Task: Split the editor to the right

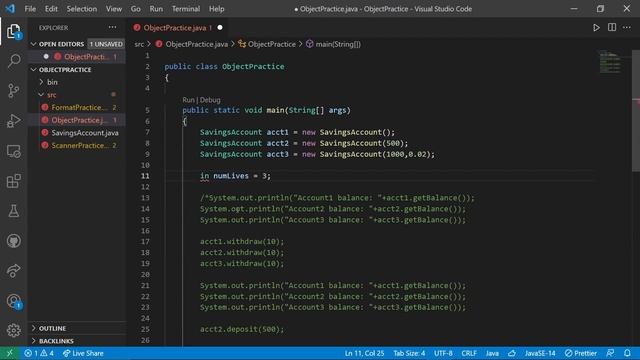Action: click(x=612, y=27)
